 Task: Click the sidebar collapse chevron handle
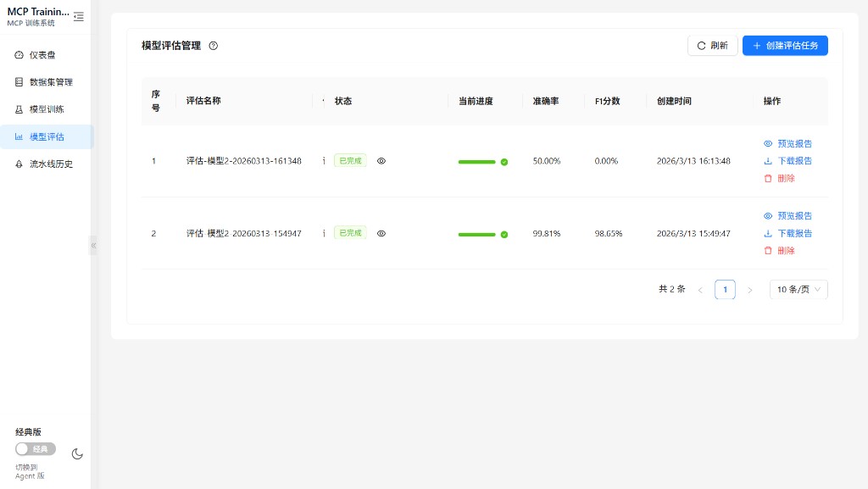pyautogui.click(x=93, y=245)
